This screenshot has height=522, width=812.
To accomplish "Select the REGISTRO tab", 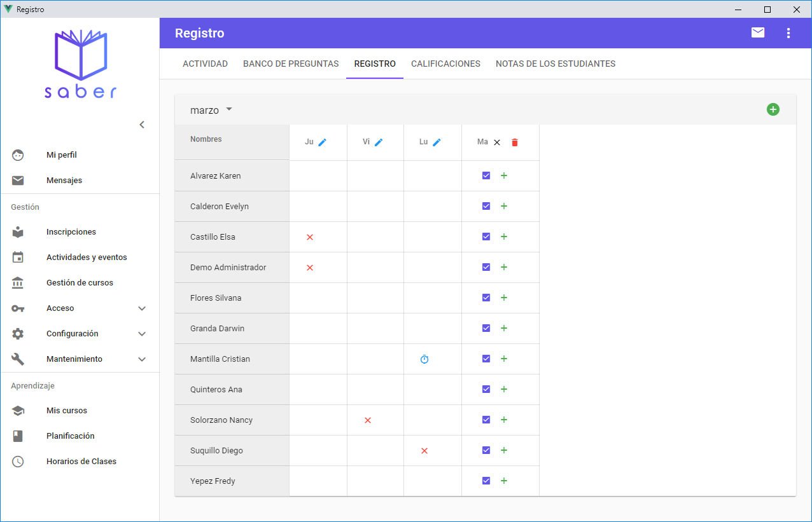I will (x=375, y=64).
